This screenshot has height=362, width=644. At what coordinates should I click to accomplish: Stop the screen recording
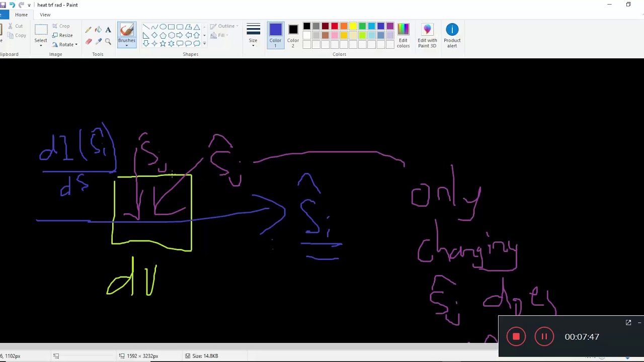[x=516, y=337]
